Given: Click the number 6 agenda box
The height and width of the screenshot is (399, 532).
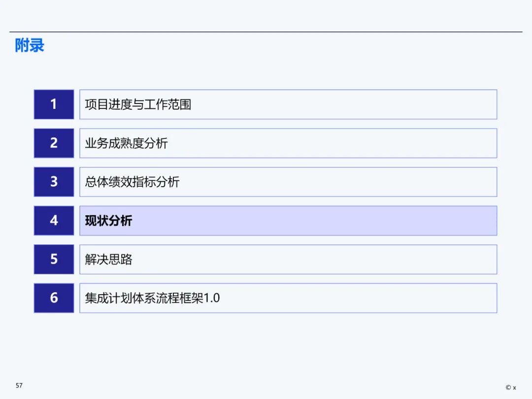Looking at the screenshot, I should tap(54, 298).
